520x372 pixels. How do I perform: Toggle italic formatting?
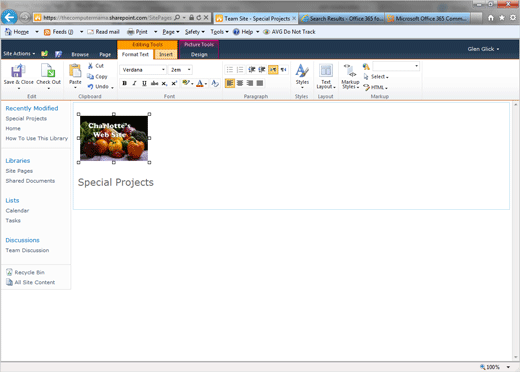click(x=134, y=83)
